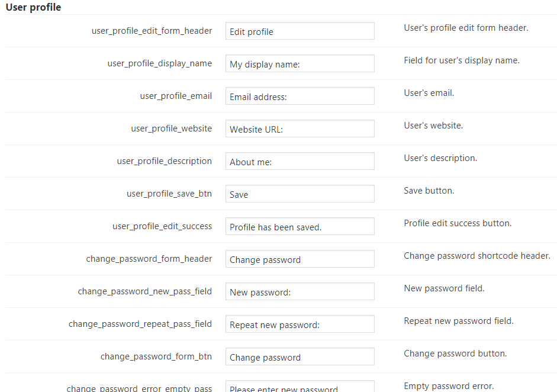Click the change_password_repeat_pass_field label
557x392 pixels.
[140, 324]
